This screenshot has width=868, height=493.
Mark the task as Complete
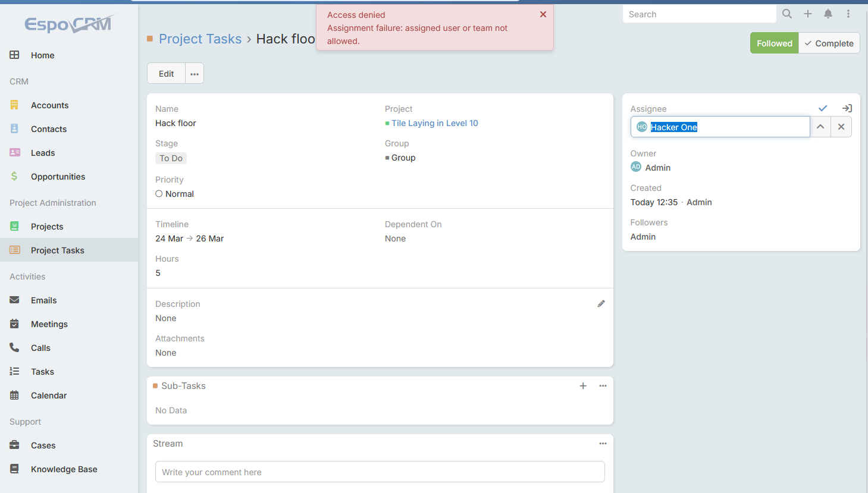click(x=829, y=43)
